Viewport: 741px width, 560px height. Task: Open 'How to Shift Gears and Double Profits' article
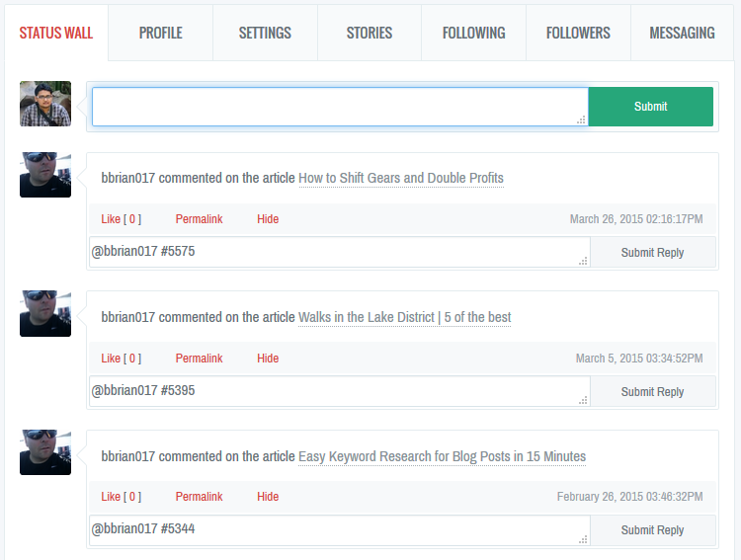coord(401,179)
